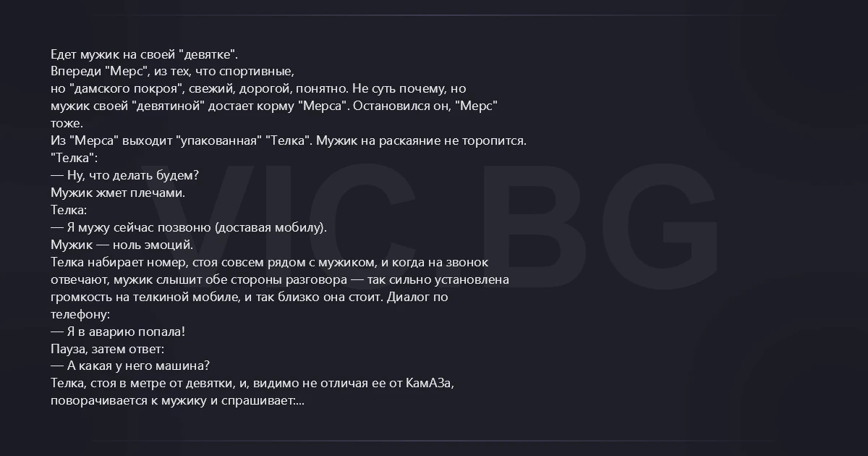Click the line '— Я в аварию попала!'
This screenshot has width=868, height=456.
[118, 332]
